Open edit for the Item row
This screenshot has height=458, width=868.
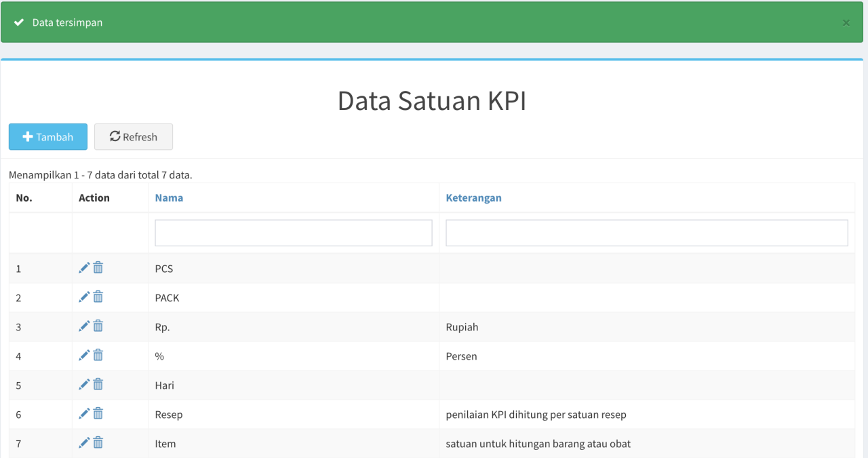pyautogui.click(x=84, y=443)
